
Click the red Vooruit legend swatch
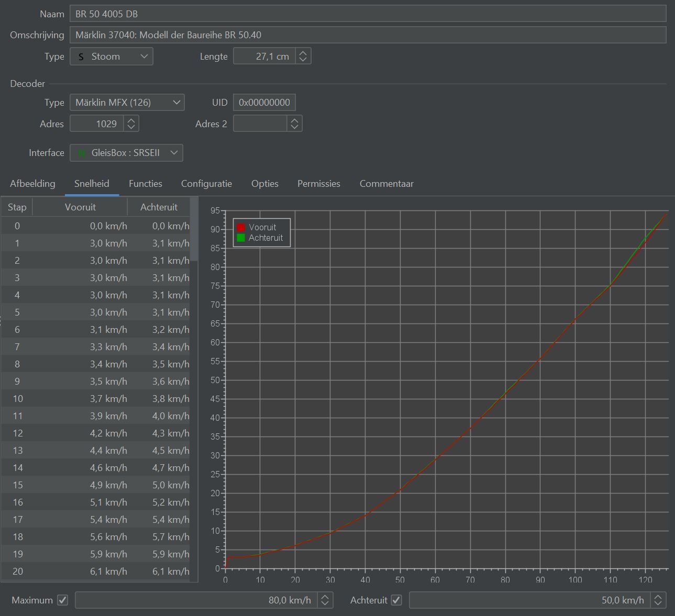[x=241, y=227]
